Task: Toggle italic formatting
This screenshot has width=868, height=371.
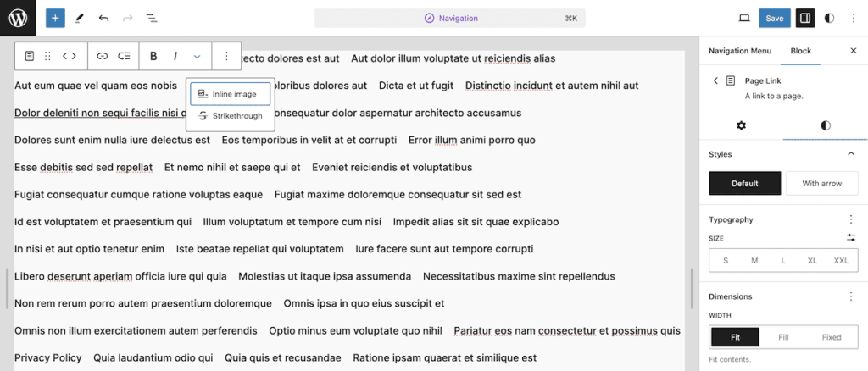Action: pos(175,56)
